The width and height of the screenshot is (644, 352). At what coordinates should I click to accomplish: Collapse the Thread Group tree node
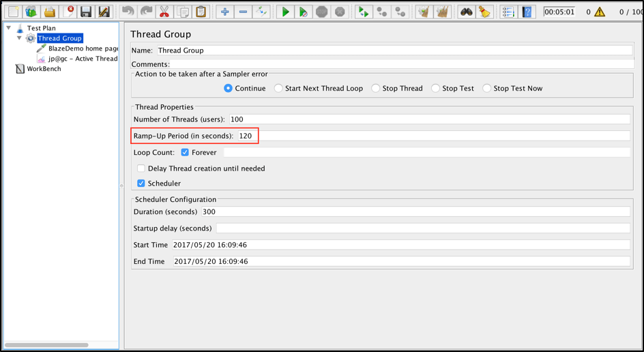pyautogui.click(x=19, y=38)
